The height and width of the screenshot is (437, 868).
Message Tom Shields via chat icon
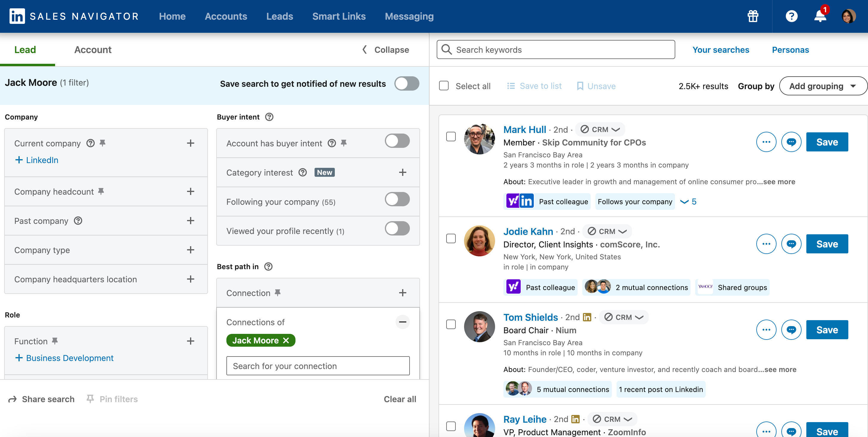[791, 330]
